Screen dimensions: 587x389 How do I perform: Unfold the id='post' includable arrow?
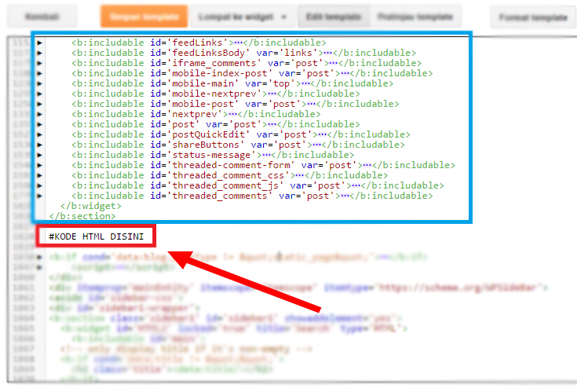[x=40, y=124]
